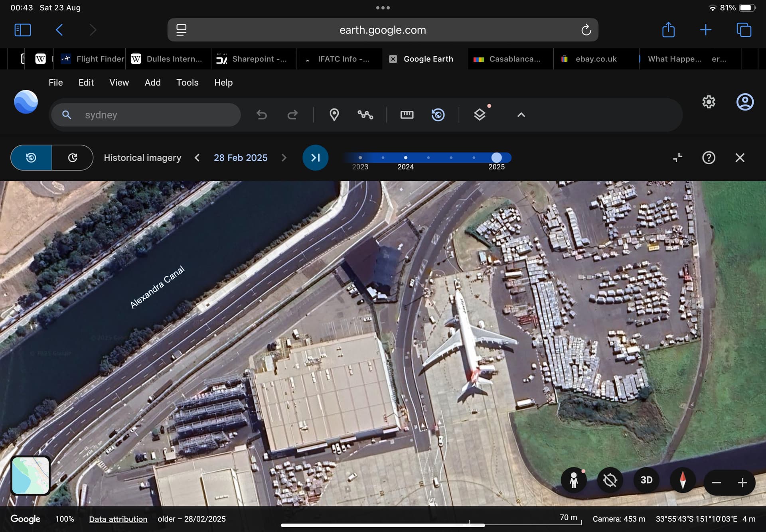Screen dimensions: 766x532
Task: Go to the previous imagery date
Action: (197, 158)
